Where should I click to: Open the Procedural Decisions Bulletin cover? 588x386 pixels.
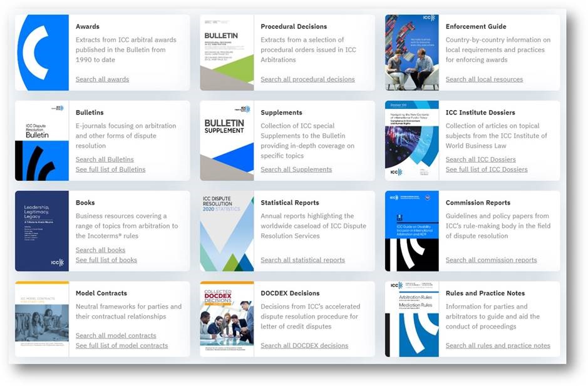coord(227,53)
